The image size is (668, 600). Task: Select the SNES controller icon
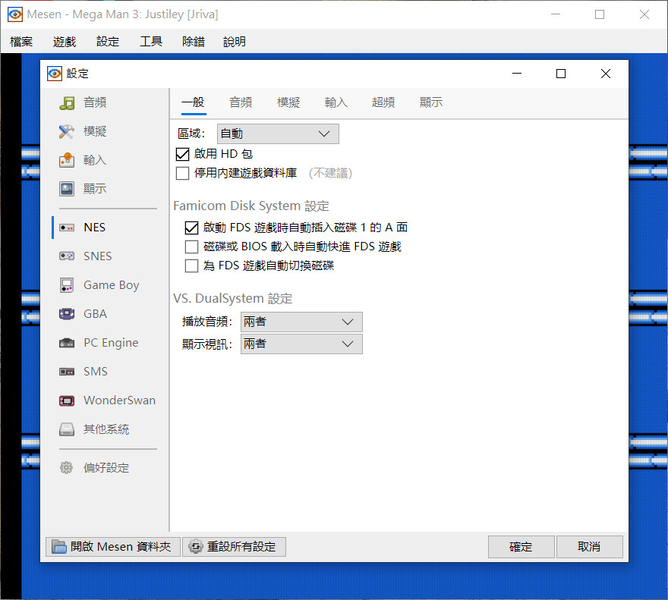tap(67, 256)
